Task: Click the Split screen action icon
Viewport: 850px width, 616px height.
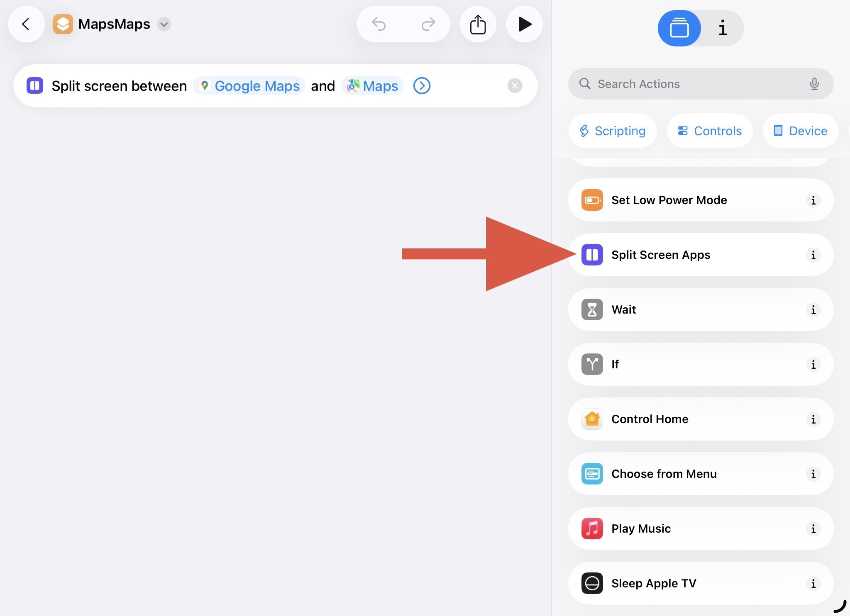Action: (35, 86)
